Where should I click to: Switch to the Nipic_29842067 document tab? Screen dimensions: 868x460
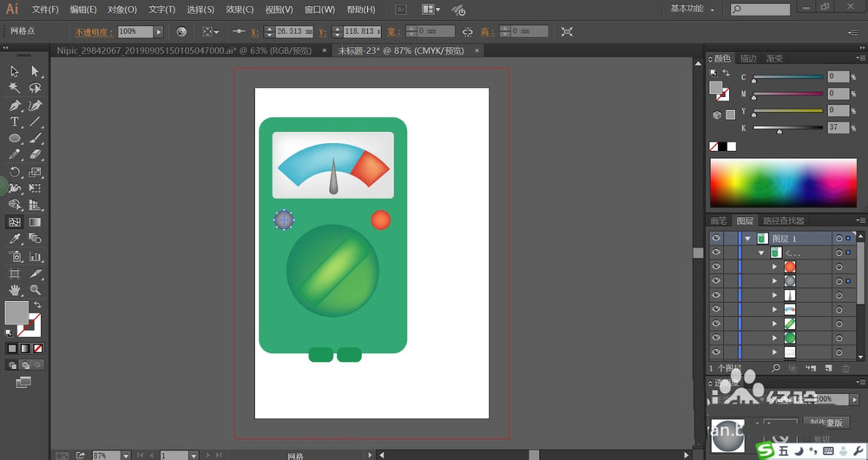point(184,51)
